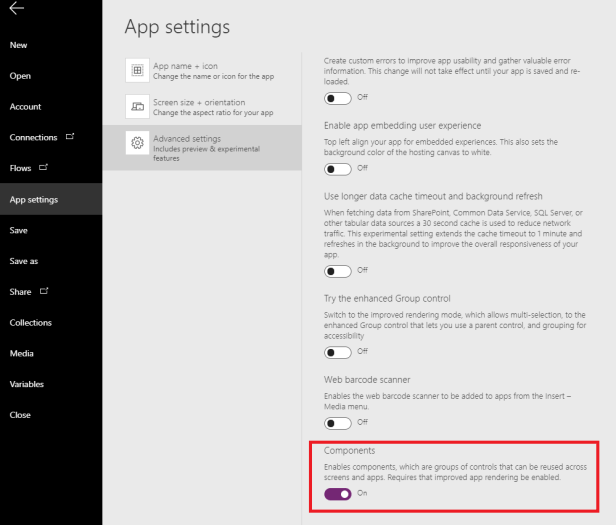This screenshot has width=616, height=525.
Task: Switch on the custom errors toggle
Action: (338, 97)
